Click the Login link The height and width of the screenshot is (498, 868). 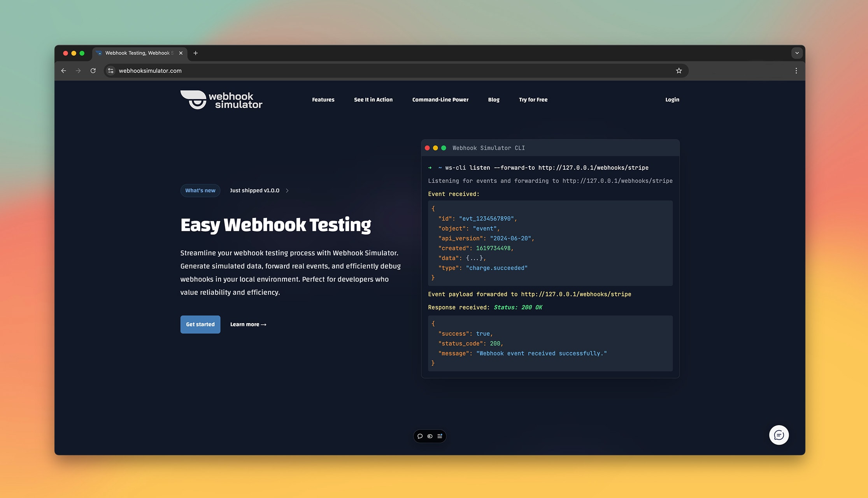672,100
